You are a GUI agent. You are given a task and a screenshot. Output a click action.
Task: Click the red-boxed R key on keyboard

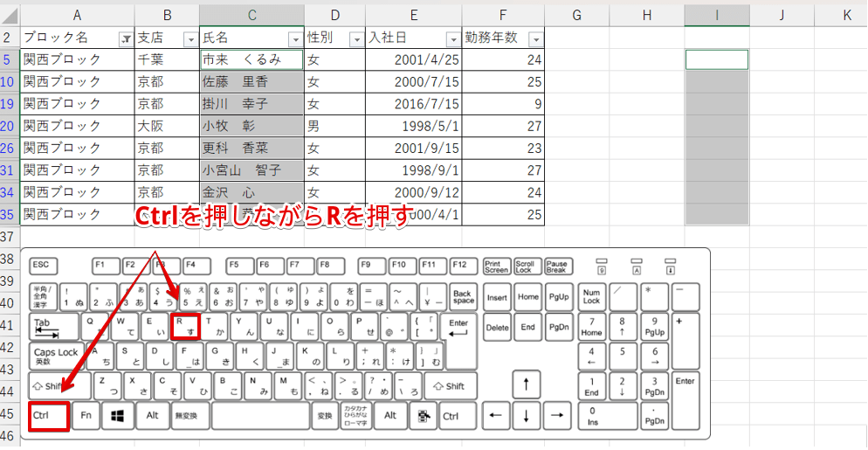click(185, 327)
